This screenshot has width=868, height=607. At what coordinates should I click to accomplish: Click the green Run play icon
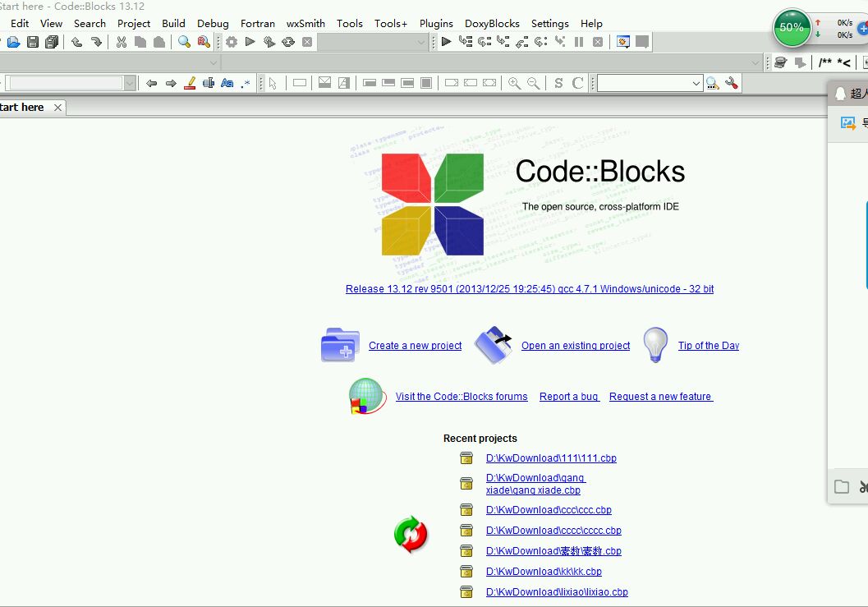coord(250,42)
